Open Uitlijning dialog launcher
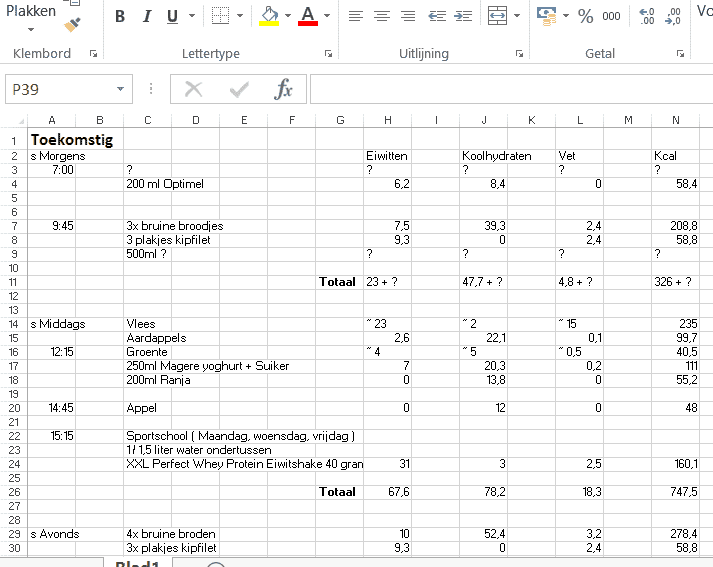The image size is (713, 567). coord(519,54)
